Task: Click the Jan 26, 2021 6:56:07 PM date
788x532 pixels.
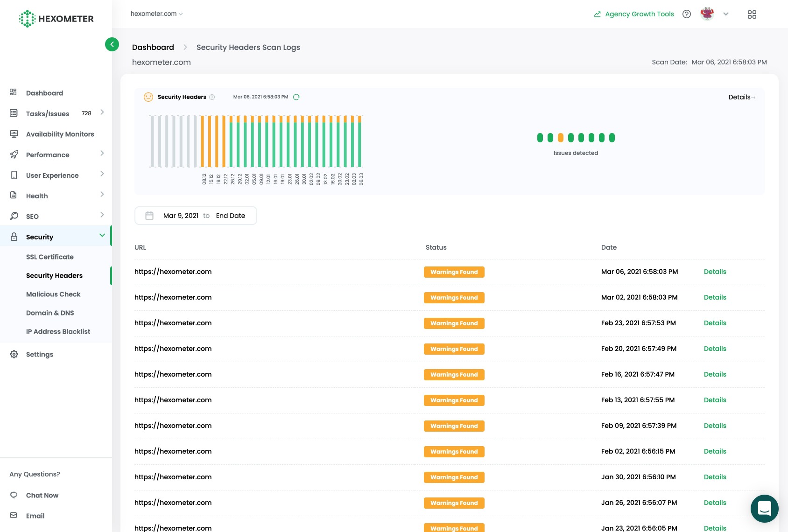Action: [639, 503]
